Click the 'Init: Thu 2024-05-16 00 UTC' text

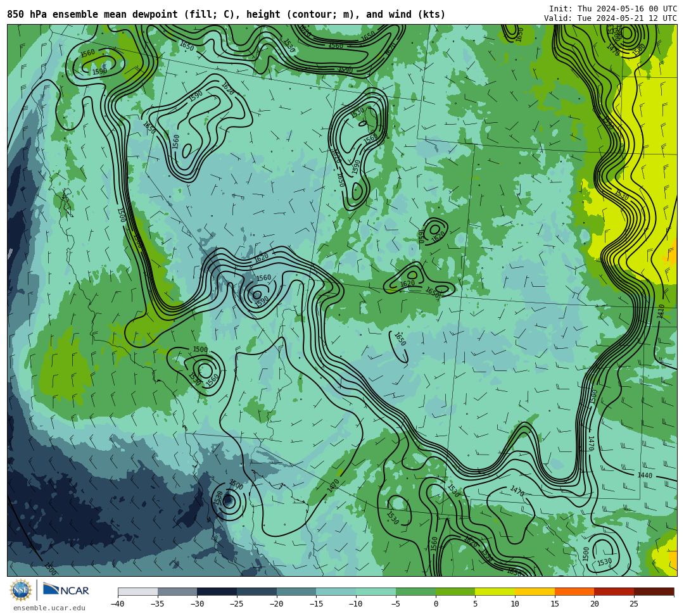click(613, 9)
